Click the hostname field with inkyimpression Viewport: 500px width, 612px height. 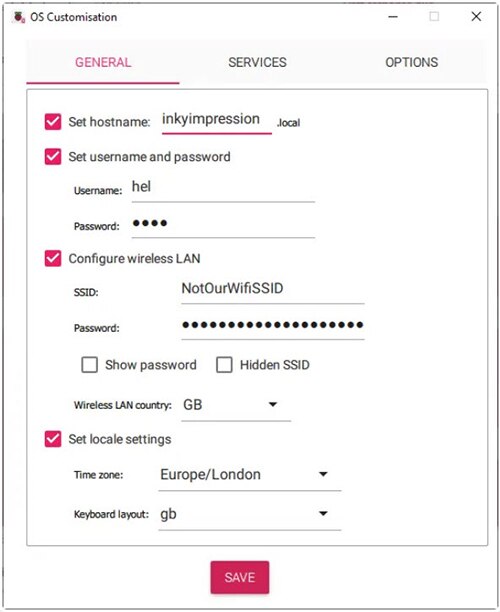pyautogui.click(x=217, y=120)
